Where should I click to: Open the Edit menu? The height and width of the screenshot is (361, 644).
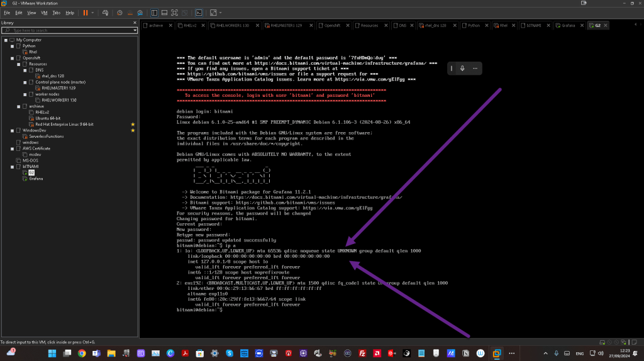[x=19, y=13]
